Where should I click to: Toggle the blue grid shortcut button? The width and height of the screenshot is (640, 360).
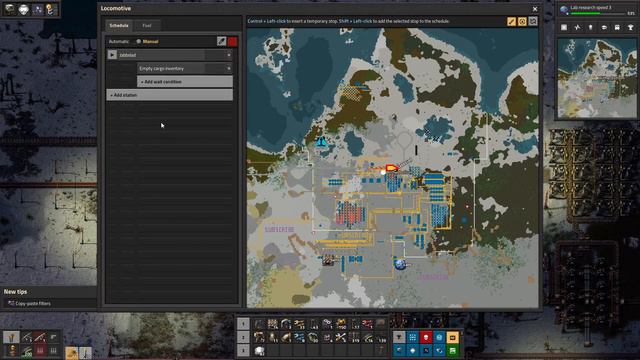[412, 337]
